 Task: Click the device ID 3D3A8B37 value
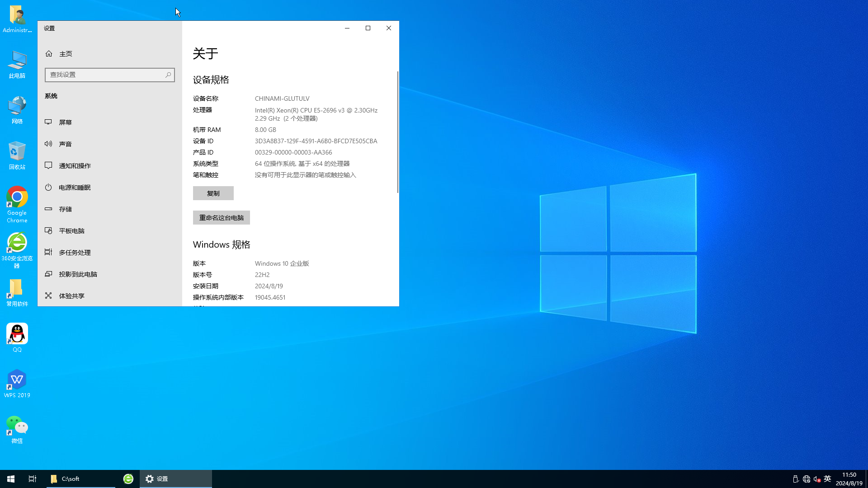[316, 141]
